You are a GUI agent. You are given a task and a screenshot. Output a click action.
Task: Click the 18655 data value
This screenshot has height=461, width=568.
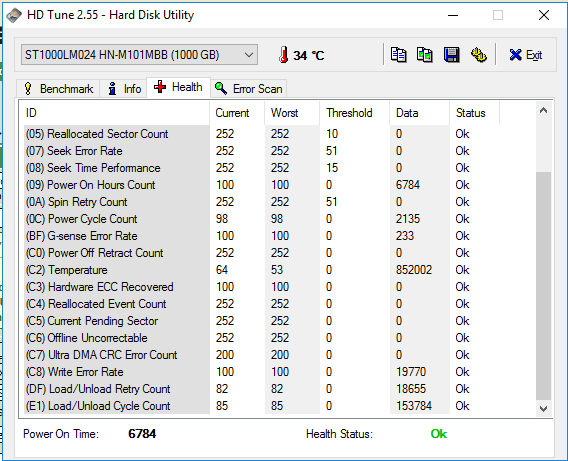pos(411,389)
